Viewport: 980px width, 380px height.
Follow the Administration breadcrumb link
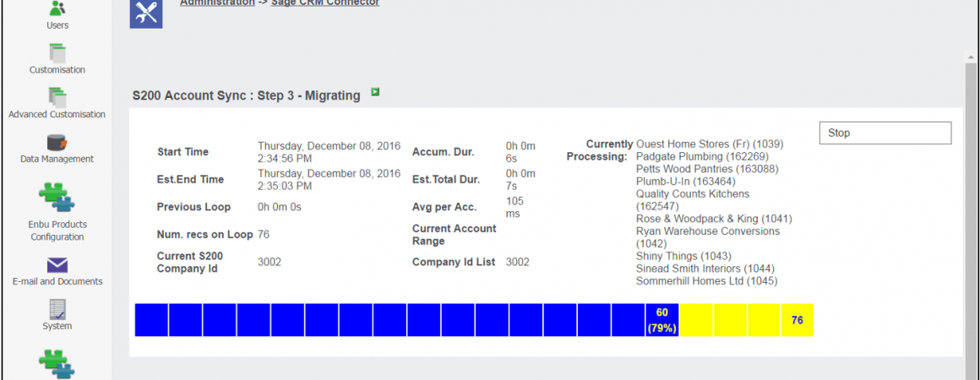[x=217, y=3]
